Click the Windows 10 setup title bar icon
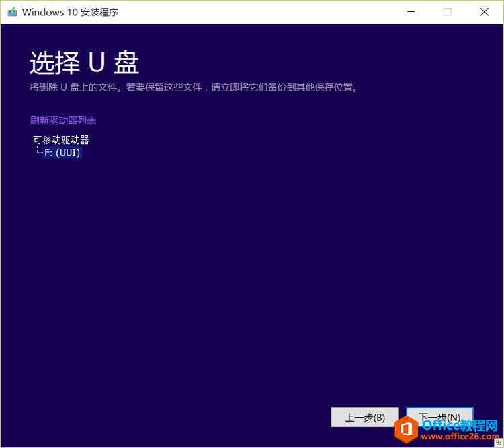504x448 pixels. coord(12,12)
